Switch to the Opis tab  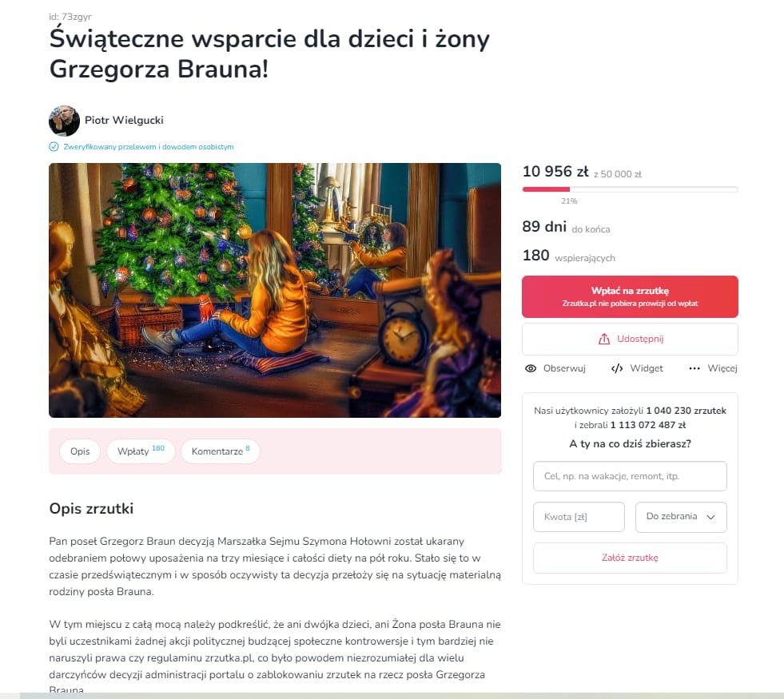[x=80, y=451]
